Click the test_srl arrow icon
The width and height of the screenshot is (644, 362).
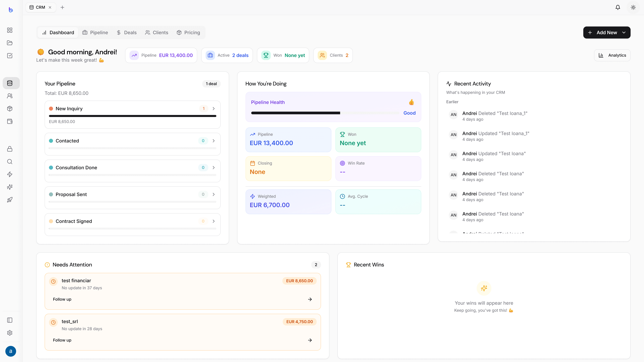pos(310,340)
